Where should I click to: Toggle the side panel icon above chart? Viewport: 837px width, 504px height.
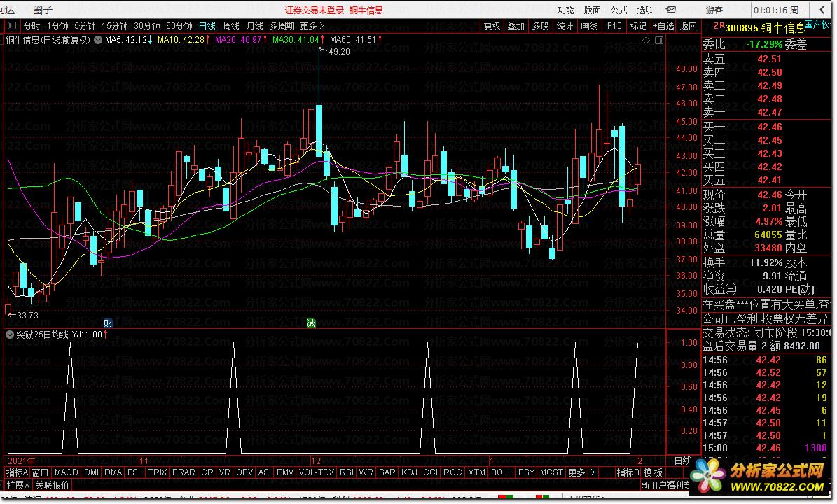point(659,40)
